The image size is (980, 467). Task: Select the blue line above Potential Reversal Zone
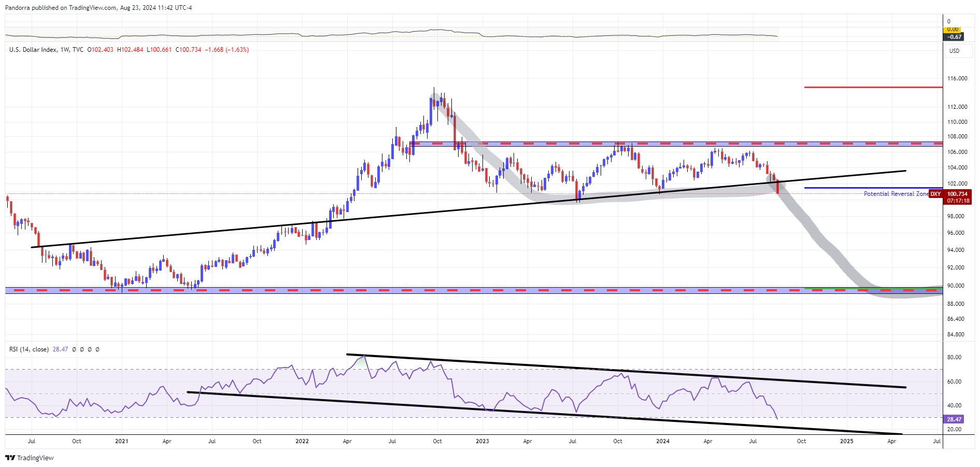[873, 188]
